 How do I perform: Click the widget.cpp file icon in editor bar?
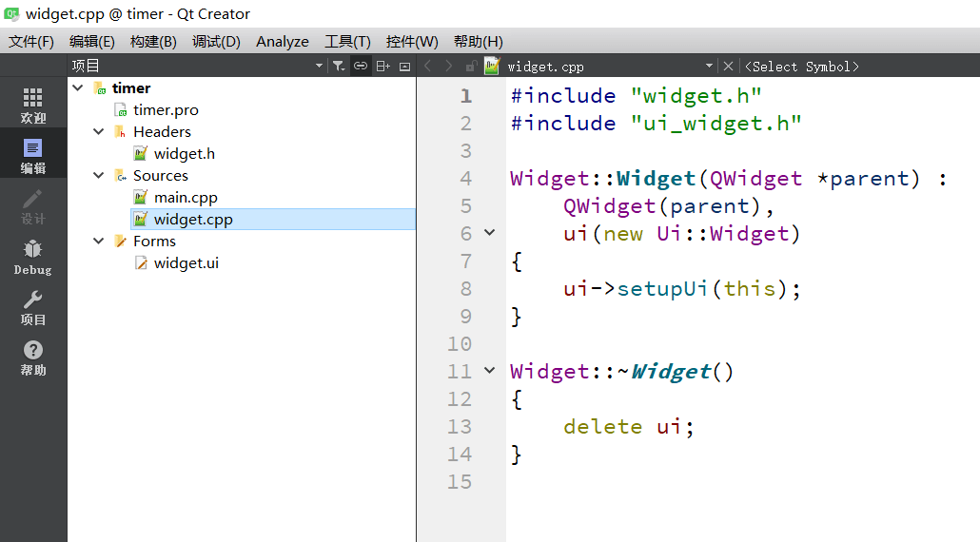492,66
